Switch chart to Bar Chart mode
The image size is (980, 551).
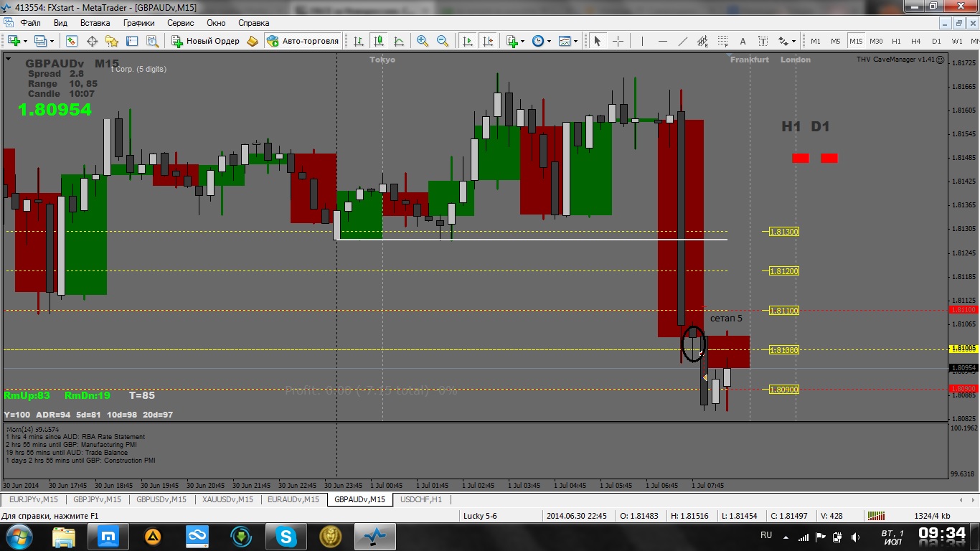(x=359, y=41)
